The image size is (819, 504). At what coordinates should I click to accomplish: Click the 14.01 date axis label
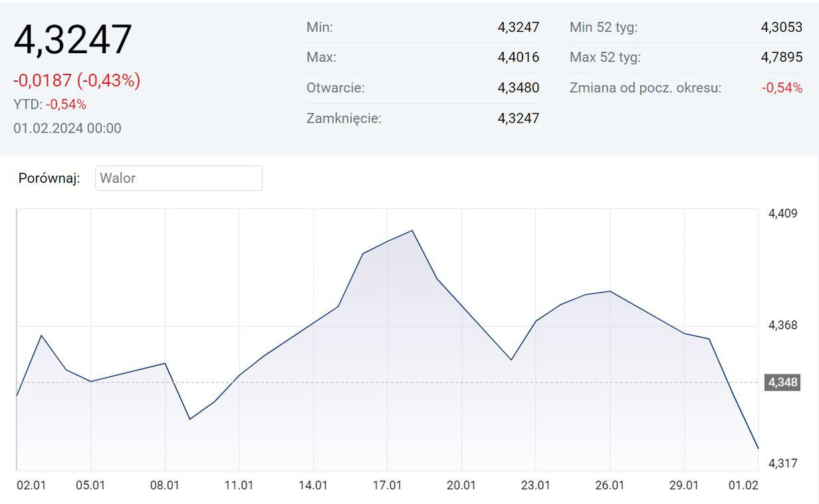tap(313, 485)
